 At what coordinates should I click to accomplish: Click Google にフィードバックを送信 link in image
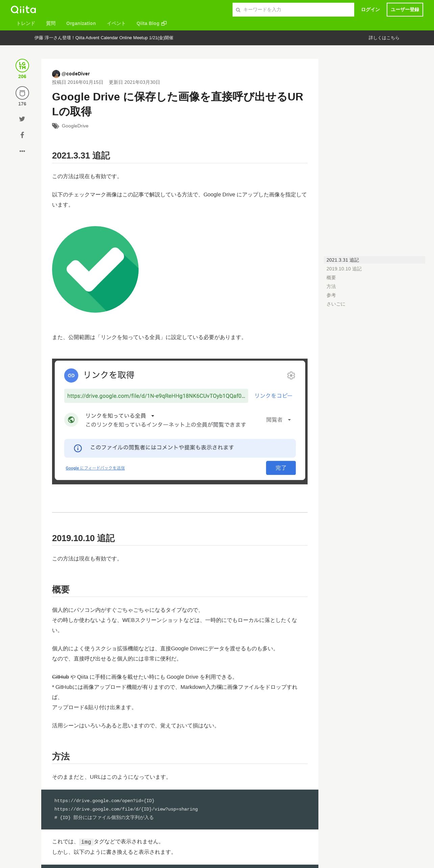[x=95, y=468]
